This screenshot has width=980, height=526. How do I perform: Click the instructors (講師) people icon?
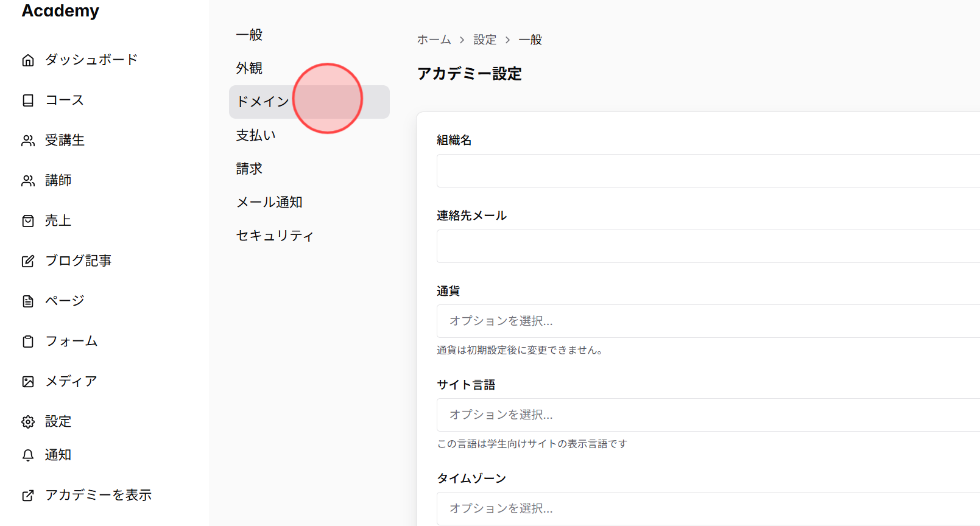28,181
